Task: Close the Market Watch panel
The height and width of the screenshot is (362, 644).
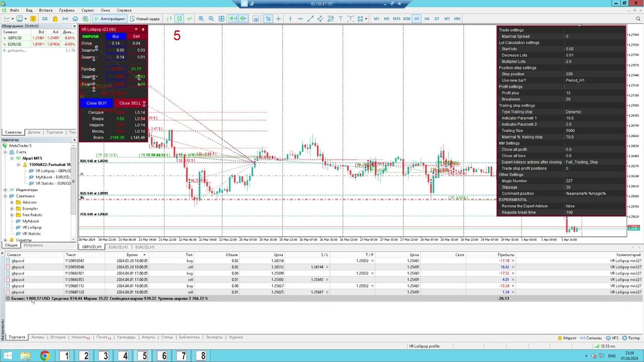Action: click(x=74, y=26)
